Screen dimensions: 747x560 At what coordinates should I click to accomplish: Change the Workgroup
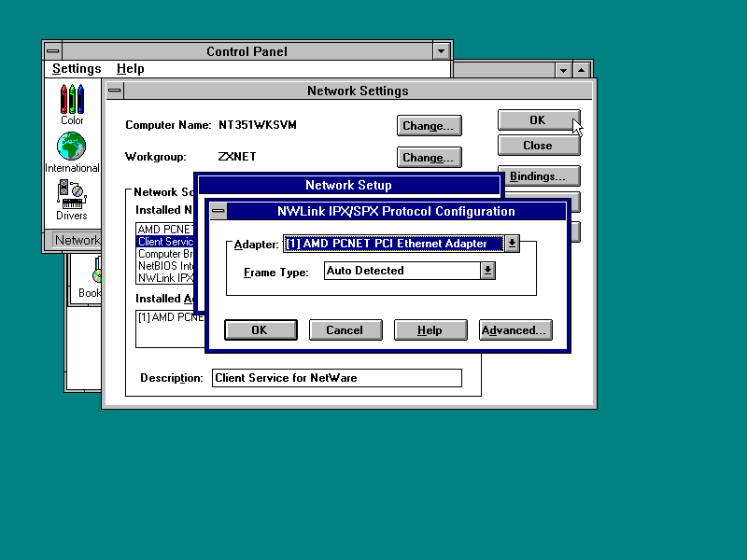pyautogui.click(x=429, y=157)
